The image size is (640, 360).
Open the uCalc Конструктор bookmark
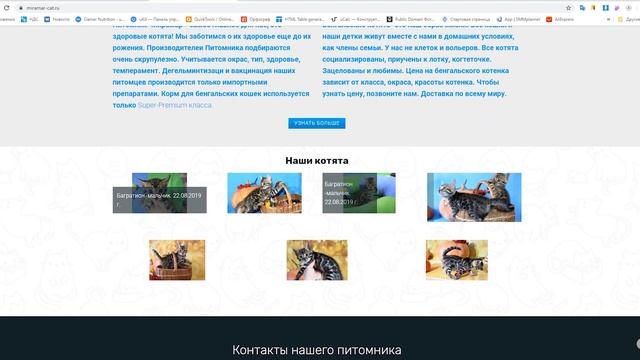pos(356,19)
